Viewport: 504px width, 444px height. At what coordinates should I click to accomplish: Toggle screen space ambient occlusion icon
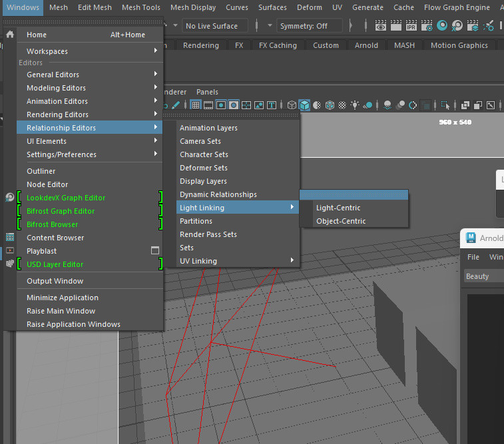tap(387, 105)
